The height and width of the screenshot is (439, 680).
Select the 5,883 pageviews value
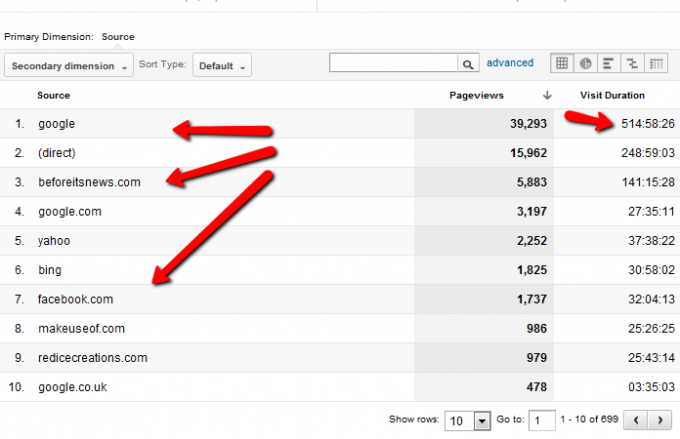coord(532,182)
